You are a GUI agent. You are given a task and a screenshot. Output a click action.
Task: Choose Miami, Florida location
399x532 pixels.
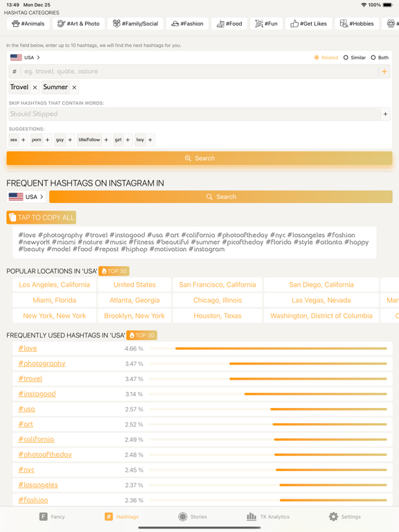click(x=55, y=300)
